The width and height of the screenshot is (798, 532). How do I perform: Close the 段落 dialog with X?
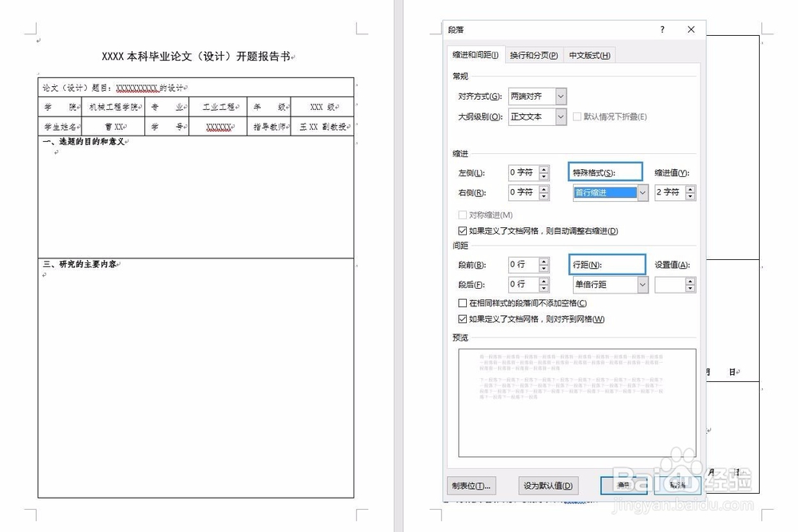pyautogui.click(x=690, y=30)
